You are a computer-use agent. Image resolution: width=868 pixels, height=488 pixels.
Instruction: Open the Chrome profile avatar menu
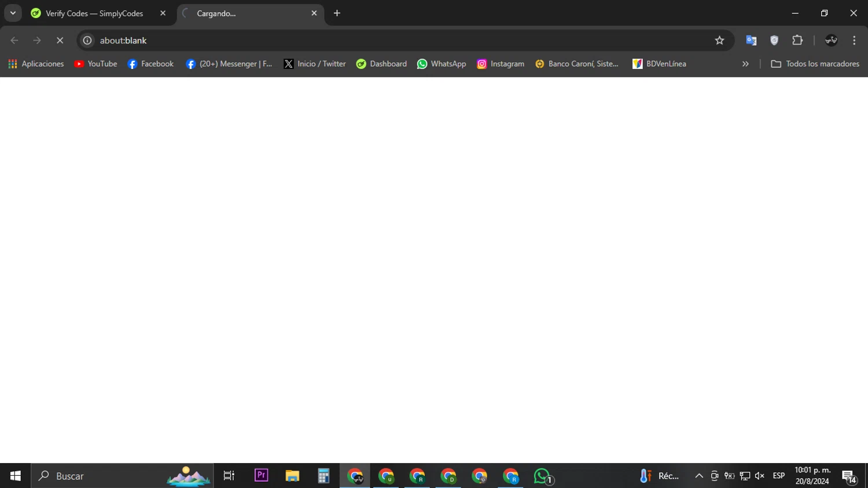831,41
